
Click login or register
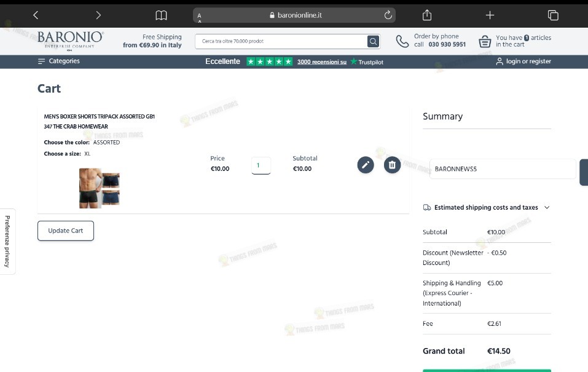523,61
